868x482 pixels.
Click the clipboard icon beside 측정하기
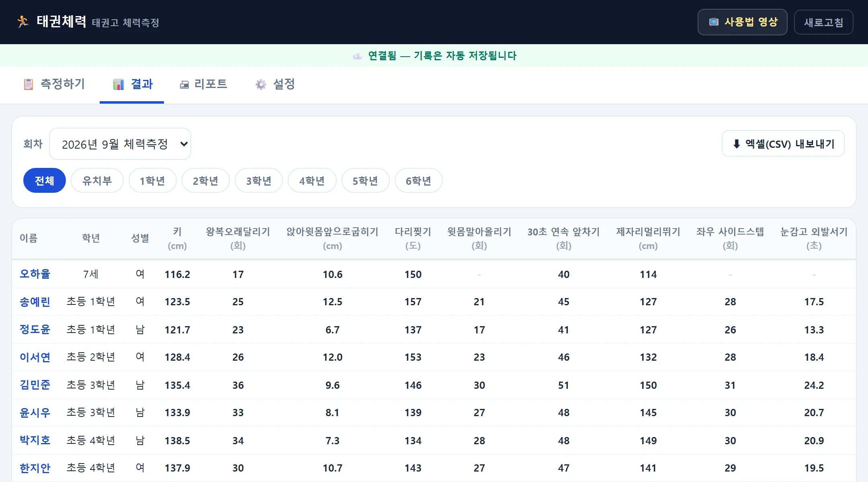tap(29, 84)
